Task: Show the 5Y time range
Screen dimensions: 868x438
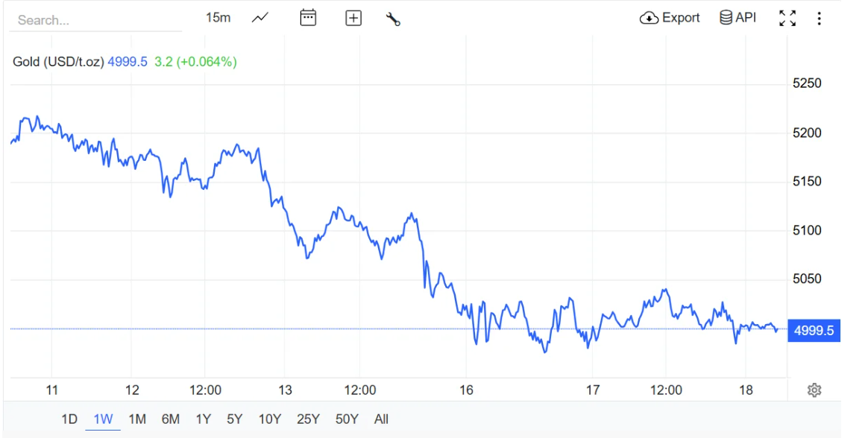Action: pyautogui.click(x=235, y=419)
